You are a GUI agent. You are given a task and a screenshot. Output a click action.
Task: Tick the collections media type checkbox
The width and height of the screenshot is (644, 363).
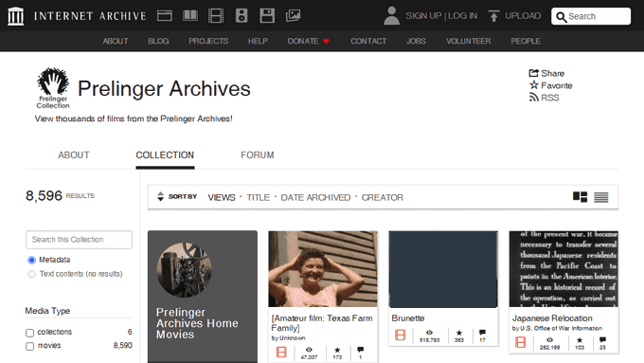pyautogui.click(x=29, y=333)
